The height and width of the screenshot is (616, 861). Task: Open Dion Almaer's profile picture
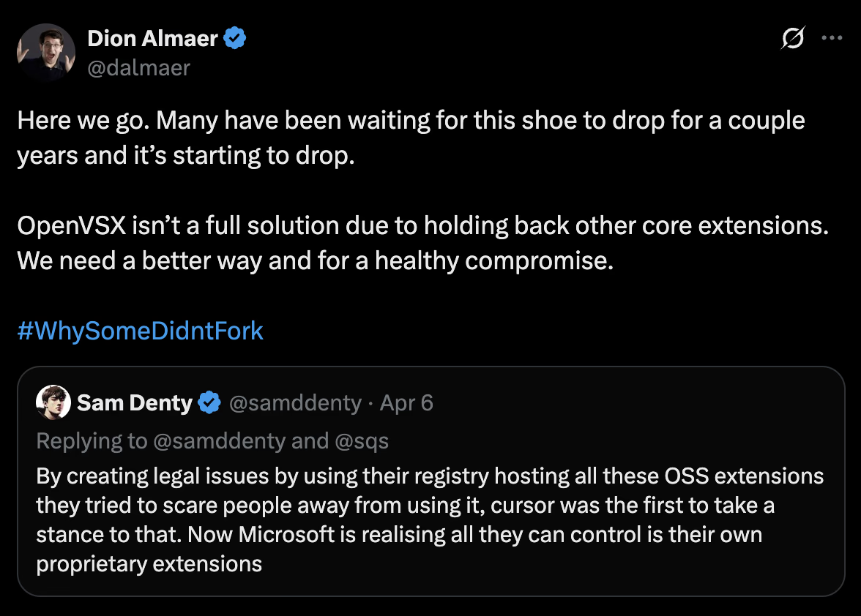(46, 53)
